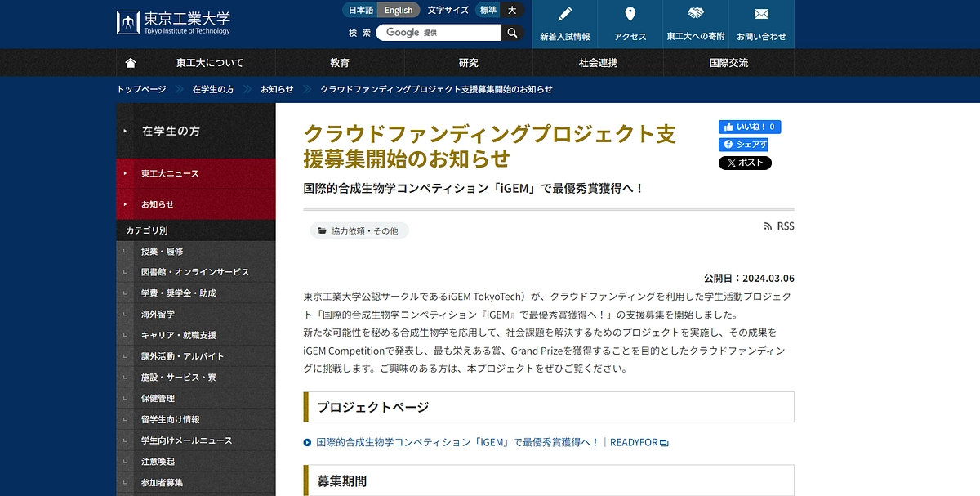The width and height of the screenshot is (980, 496).
Task: Click the home icon in navigation bar
Action: click(x=129, y=62)
